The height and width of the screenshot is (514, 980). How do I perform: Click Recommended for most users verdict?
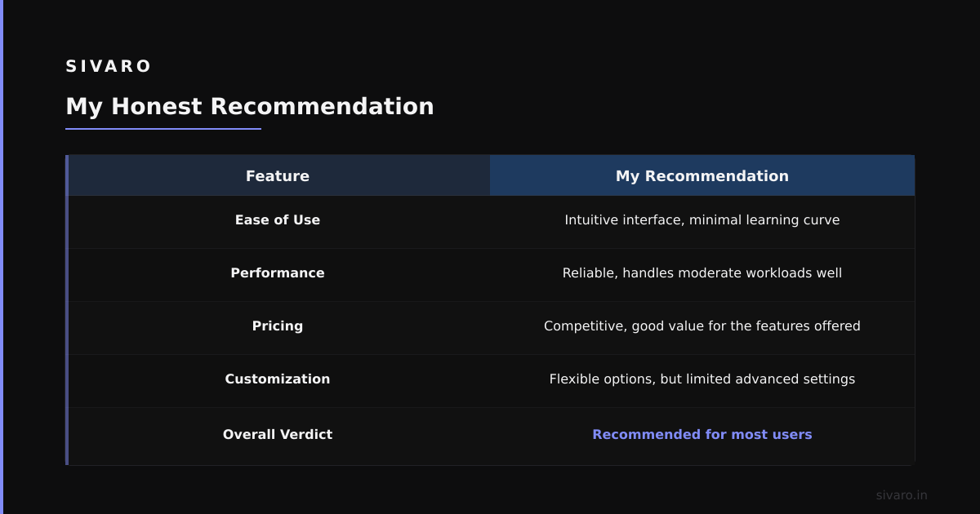(702, 435)
